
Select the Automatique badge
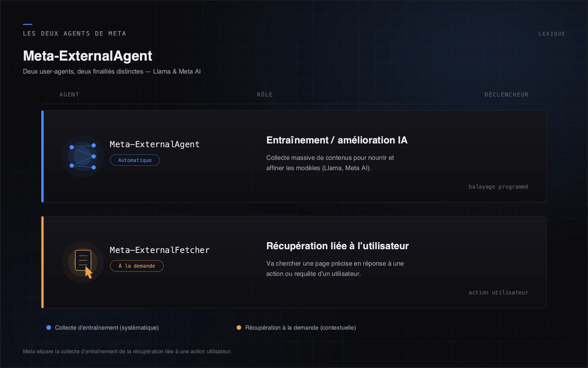tap(135, 160)
